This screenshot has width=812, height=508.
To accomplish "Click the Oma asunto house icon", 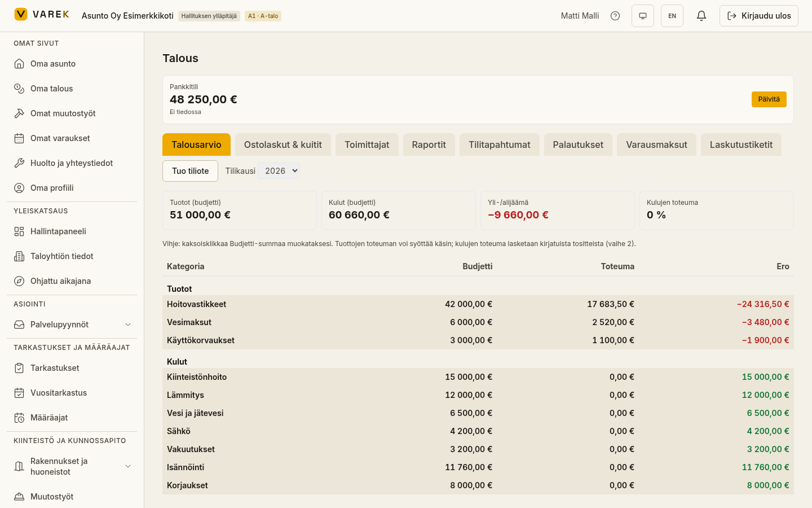I will (19, 64).
